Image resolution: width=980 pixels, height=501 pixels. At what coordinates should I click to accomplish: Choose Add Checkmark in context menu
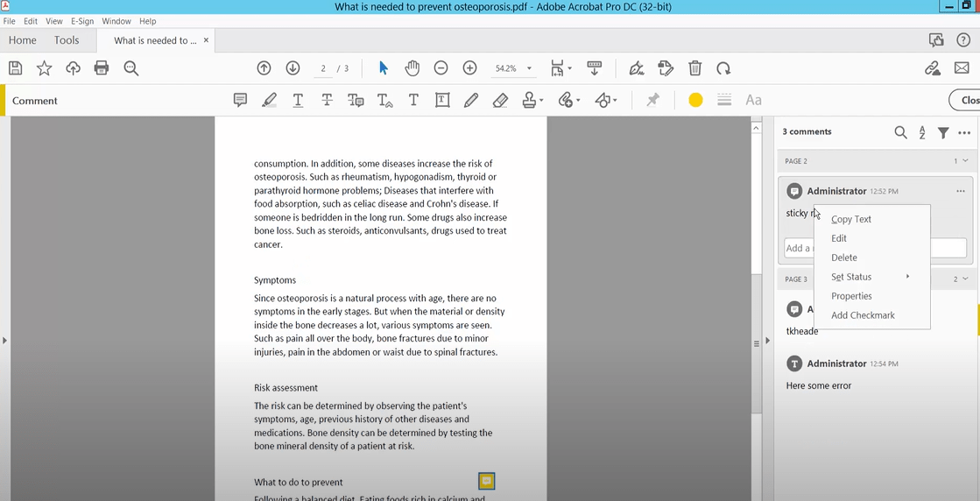[863, 315]
